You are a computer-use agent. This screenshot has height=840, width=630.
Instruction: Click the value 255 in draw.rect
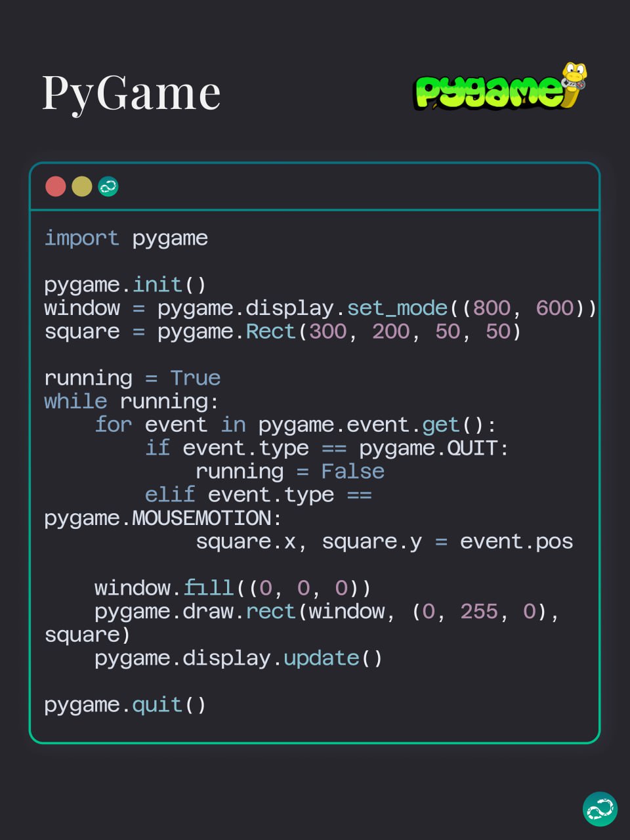[479, 612]
